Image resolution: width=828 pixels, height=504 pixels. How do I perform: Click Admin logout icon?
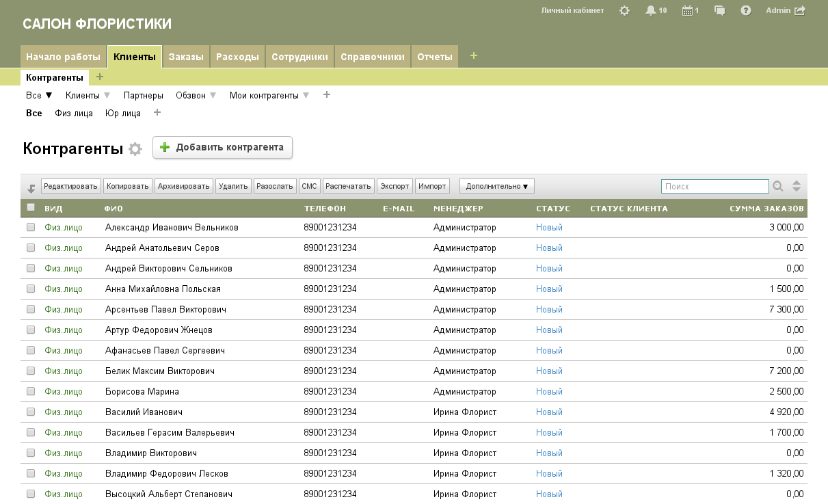tap(800, 10)
